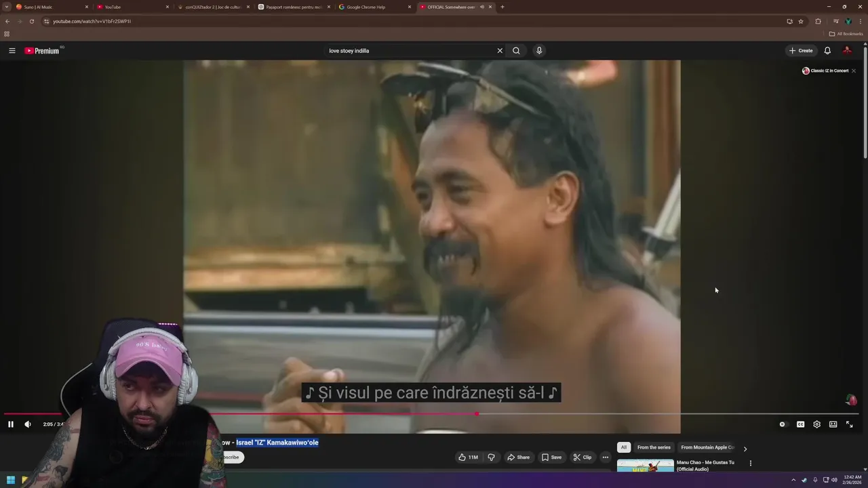Open the Windows Start menu

[x=11, y=480]
